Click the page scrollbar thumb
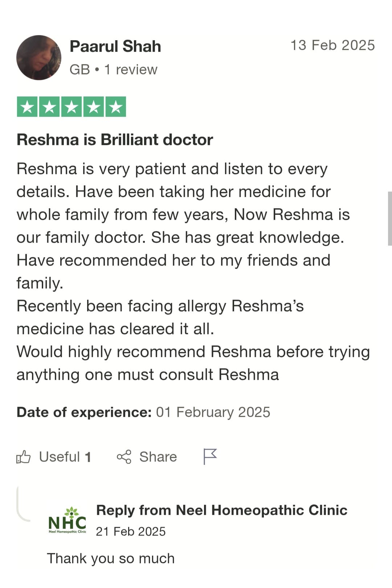Screen dimensions: 392x588 [x=390, y=219]
